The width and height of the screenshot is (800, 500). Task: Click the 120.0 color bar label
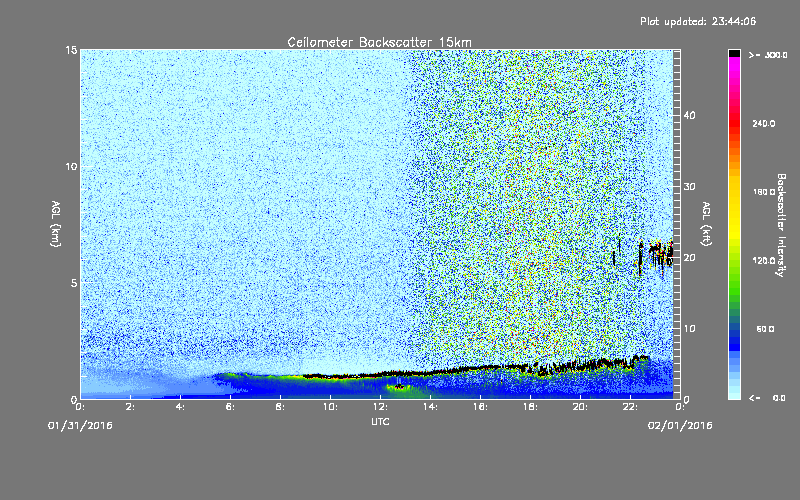(x=764, y=261)
